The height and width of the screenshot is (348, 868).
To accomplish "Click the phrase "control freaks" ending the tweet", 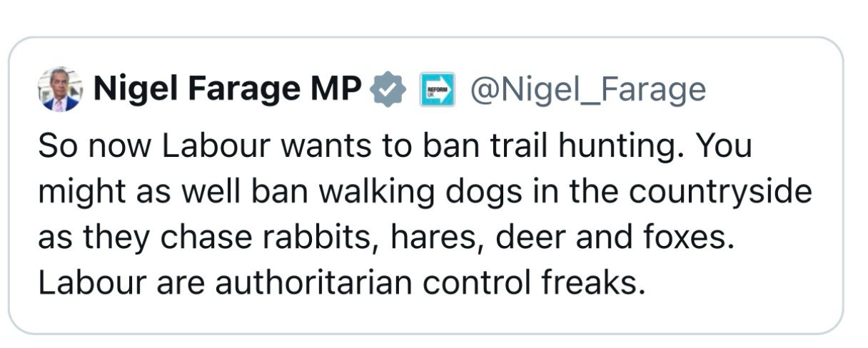I will tap(534, 284).
